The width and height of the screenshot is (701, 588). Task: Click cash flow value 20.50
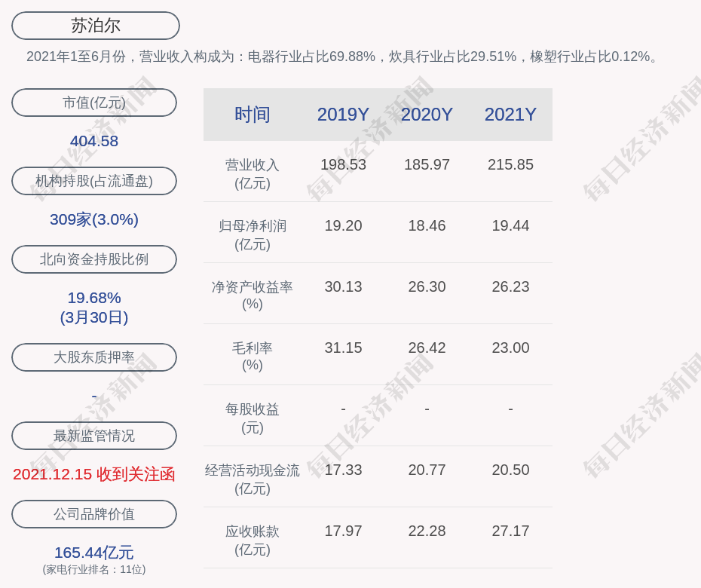[x=510, y=470]
